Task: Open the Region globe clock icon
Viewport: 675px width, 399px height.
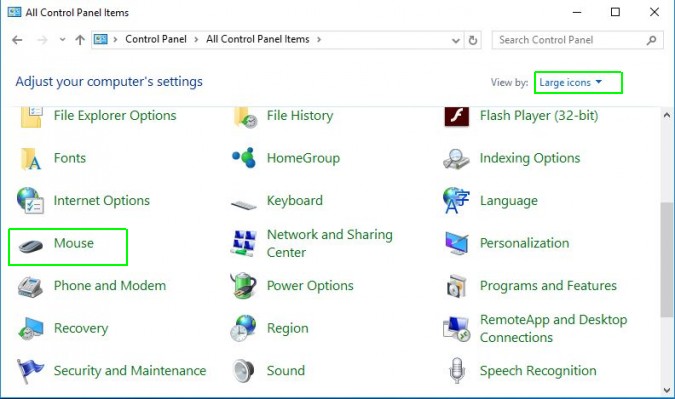Action: click(243, 328)
